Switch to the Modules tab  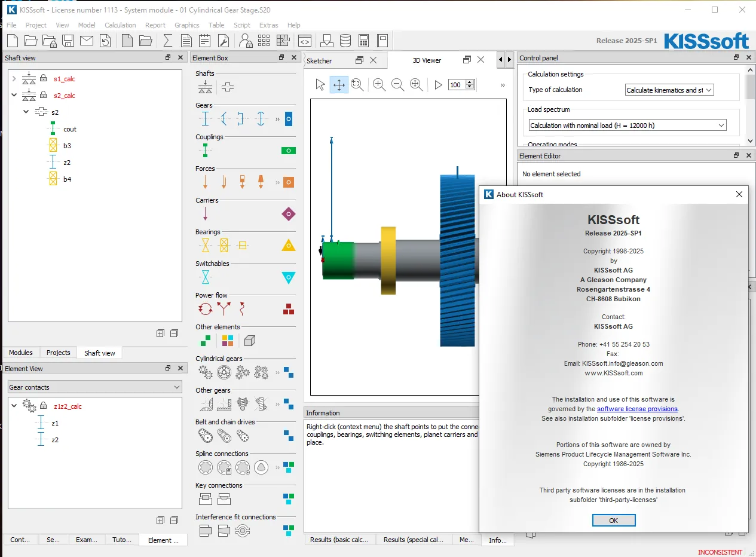(x=21, y=353)
